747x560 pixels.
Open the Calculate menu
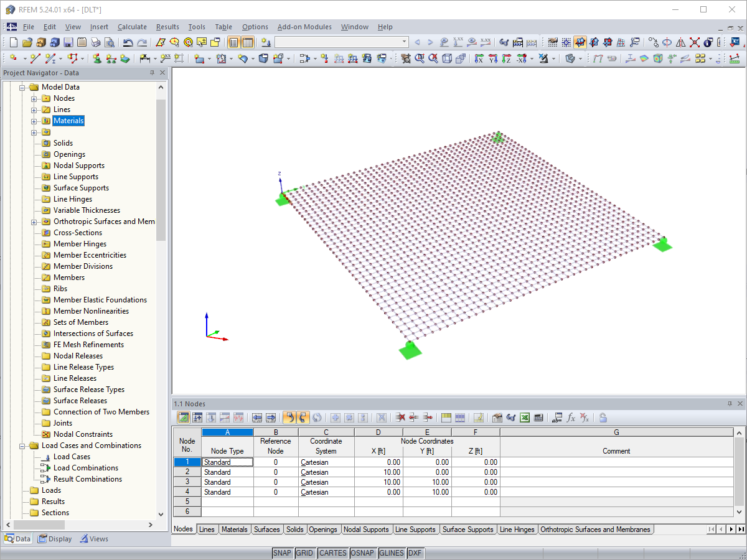(x=132, y=27)
